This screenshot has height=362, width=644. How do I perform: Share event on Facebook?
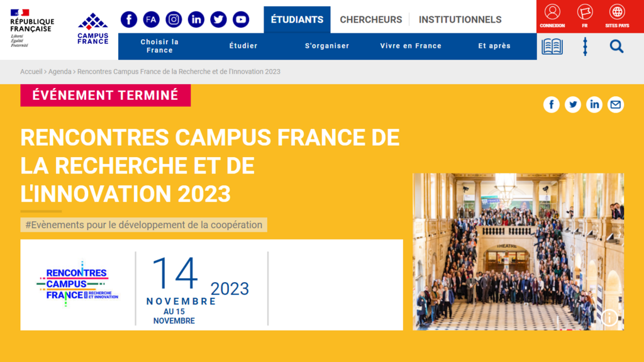[x=551, y=105]
